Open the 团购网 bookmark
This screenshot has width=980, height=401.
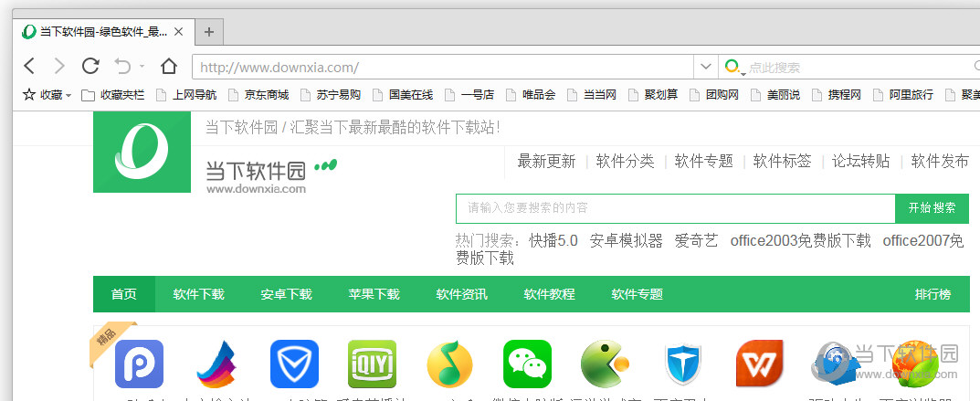(x=714, y=95)
